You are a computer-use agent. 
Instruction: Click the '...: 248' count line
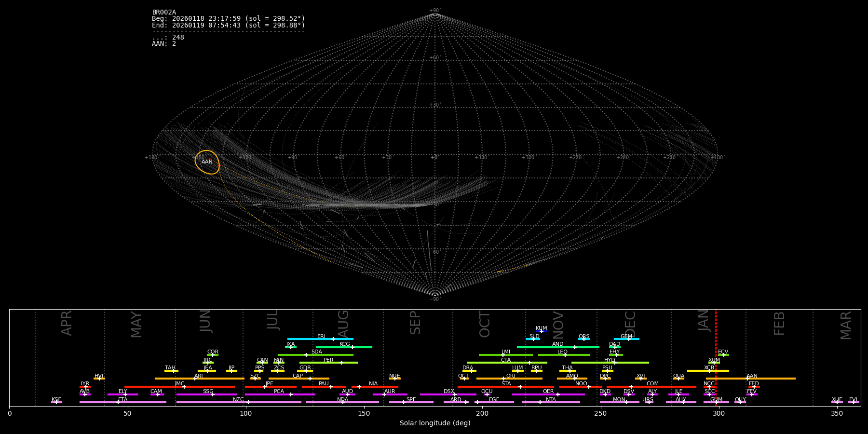coord(168,38)
